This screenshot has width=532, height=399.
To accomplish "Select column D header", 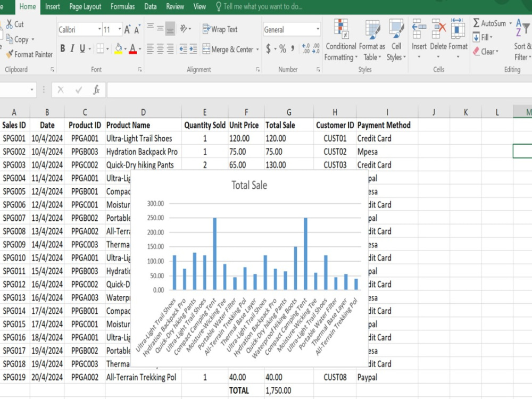I will pyautogui.click(x=143, y=112).
